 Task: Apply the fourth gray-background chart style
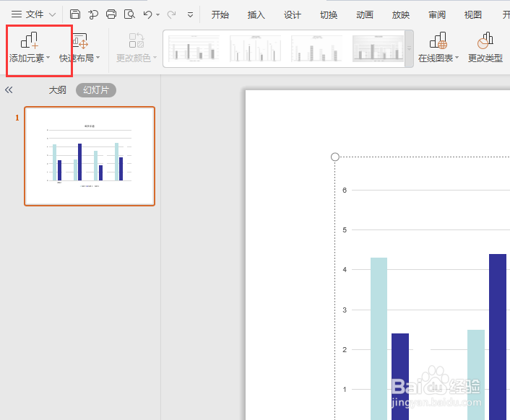point(379,49)
